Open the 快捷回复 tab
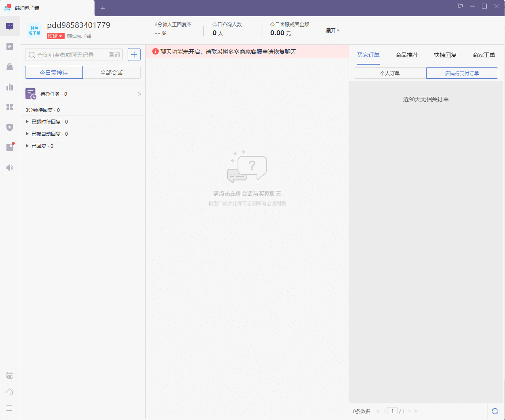Screen dimensions: 505x420 (x=445, y=55)
